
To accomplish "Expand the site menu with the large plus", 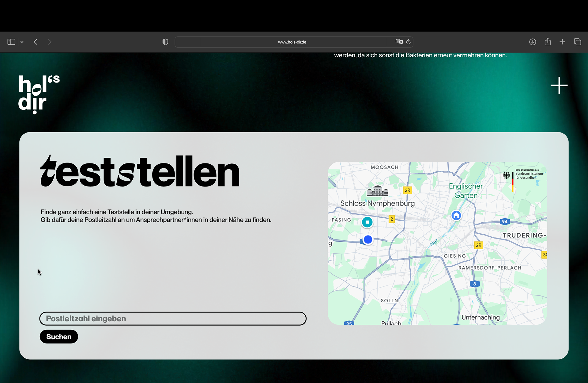I will click(559, 85).
